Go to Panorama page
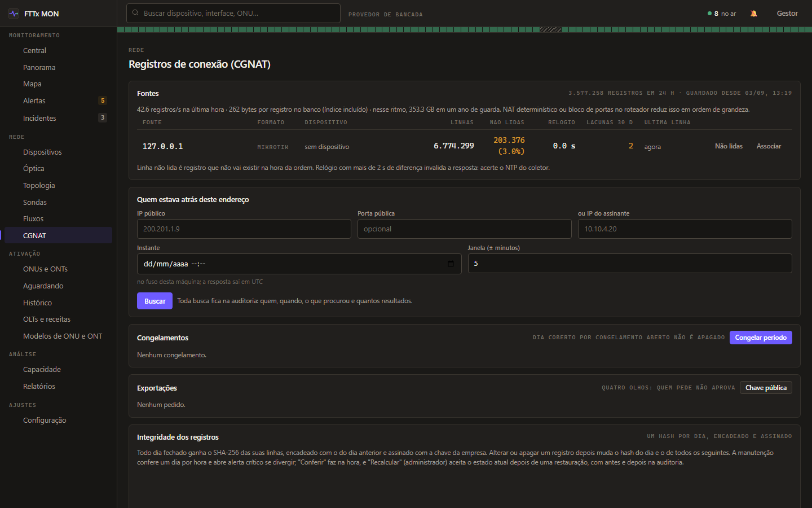This screenshot has width=812, height=508. click(x=58, y=67)
